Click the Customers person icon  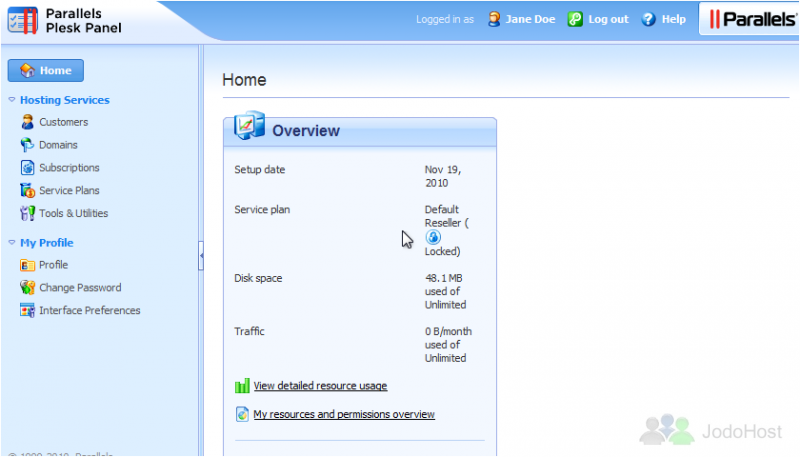point(28,122)
